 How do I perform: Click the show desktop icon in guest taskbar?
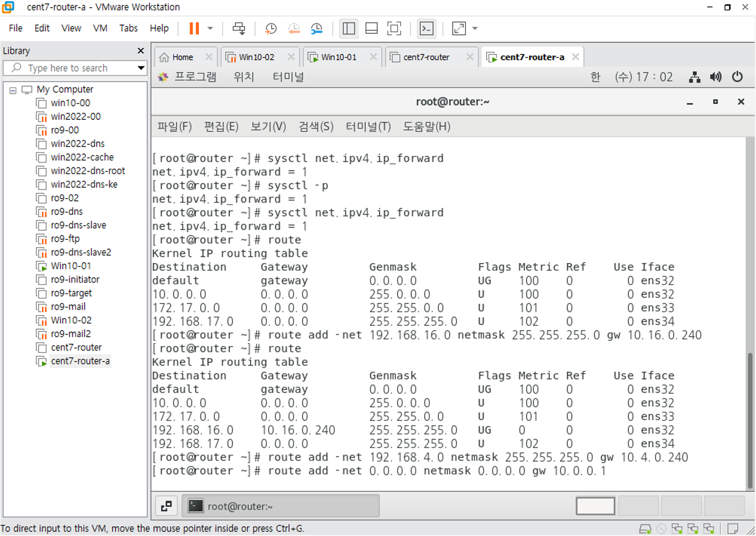(x=166, y=506)
